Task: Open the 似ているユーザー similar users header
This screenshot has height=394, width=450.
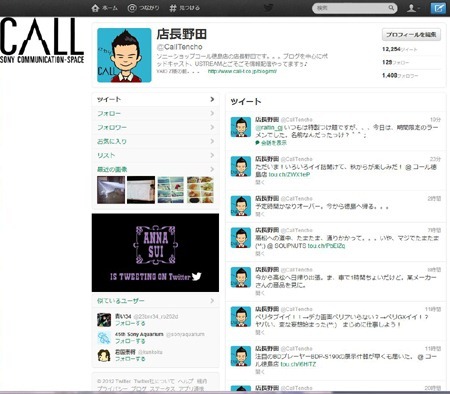Action: coord(121,301)
